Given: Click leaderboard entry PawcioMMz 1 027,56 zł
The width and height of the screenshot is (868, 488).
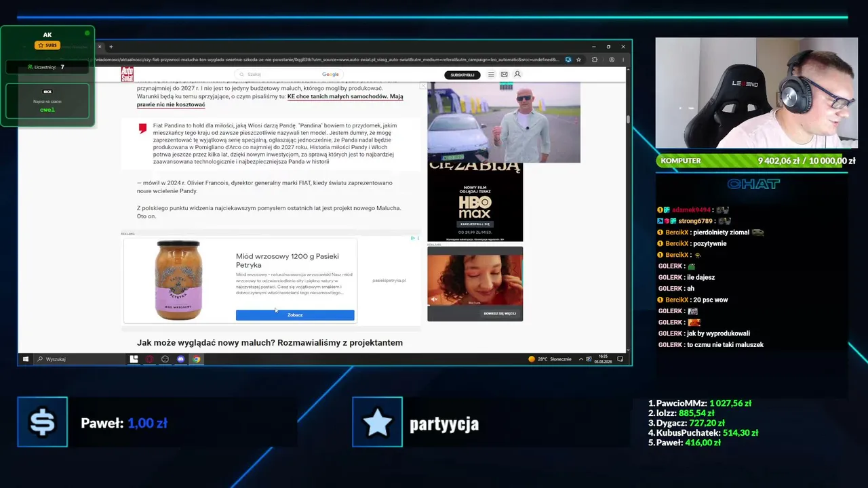Looking at the screenshot, I should (x=700, y=403).
